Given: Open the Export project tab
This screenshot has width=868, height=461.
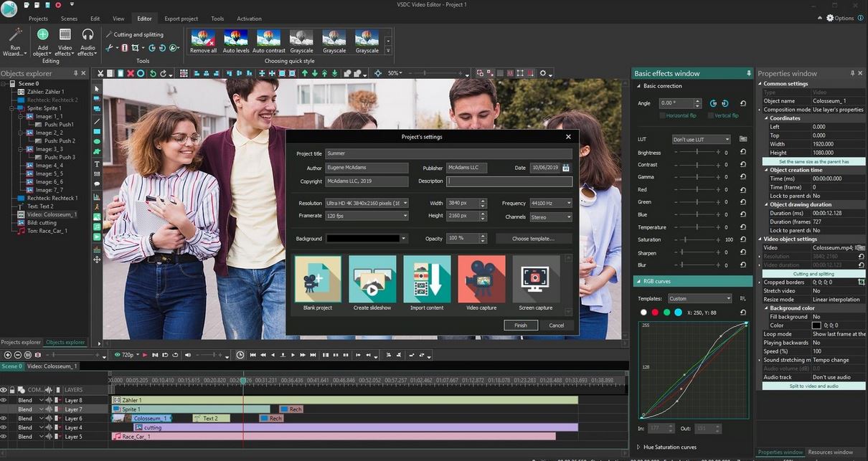Looking at the screenshot, I should [x=181, y=19].
